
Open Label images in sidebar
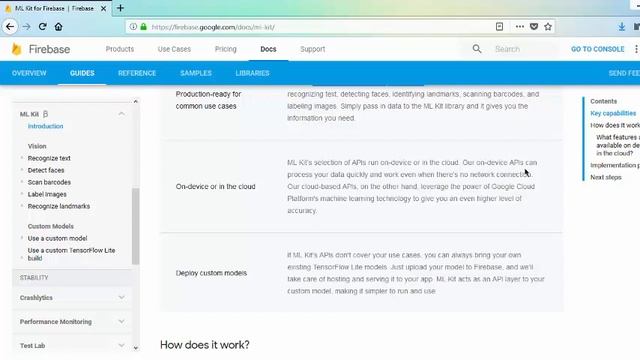(x=47, y=194)
